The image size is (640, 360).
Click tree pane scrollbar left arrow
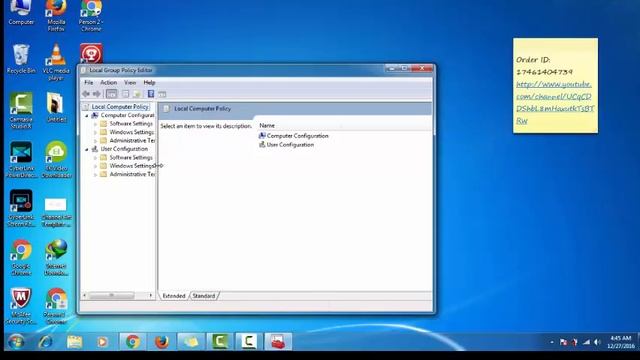[85, 295]
